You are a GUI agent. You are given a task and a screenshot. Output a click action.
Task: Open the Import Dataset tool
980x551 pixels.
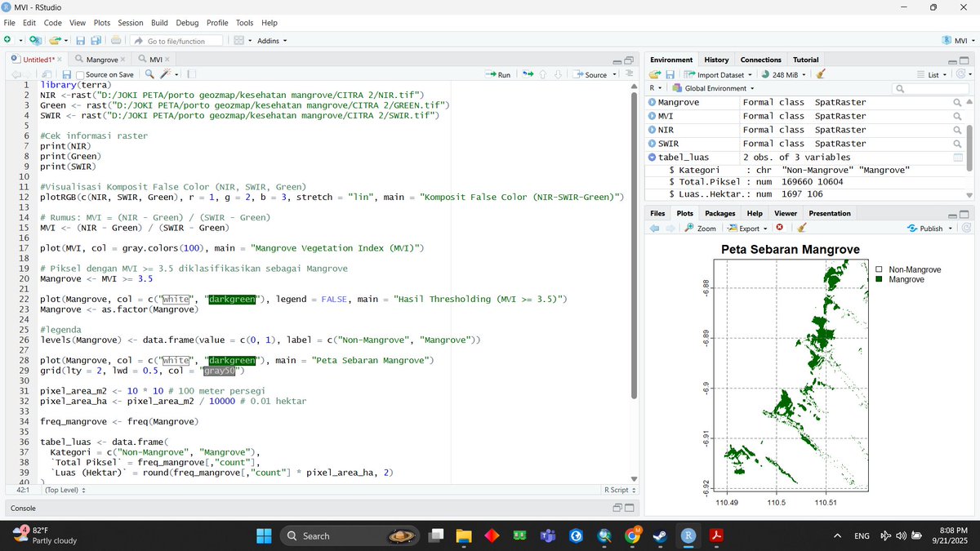pyautogui.click(x=719, y=74)
